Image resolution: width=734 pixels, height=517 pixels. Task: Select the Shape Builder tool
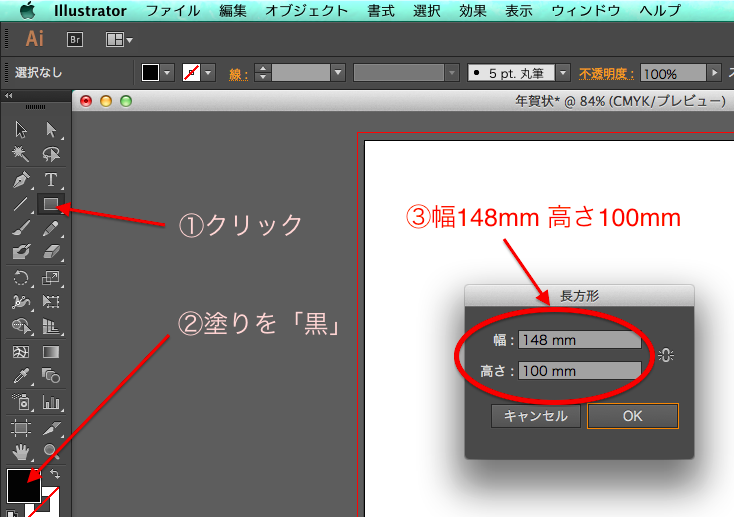click(x=21, y=326)
